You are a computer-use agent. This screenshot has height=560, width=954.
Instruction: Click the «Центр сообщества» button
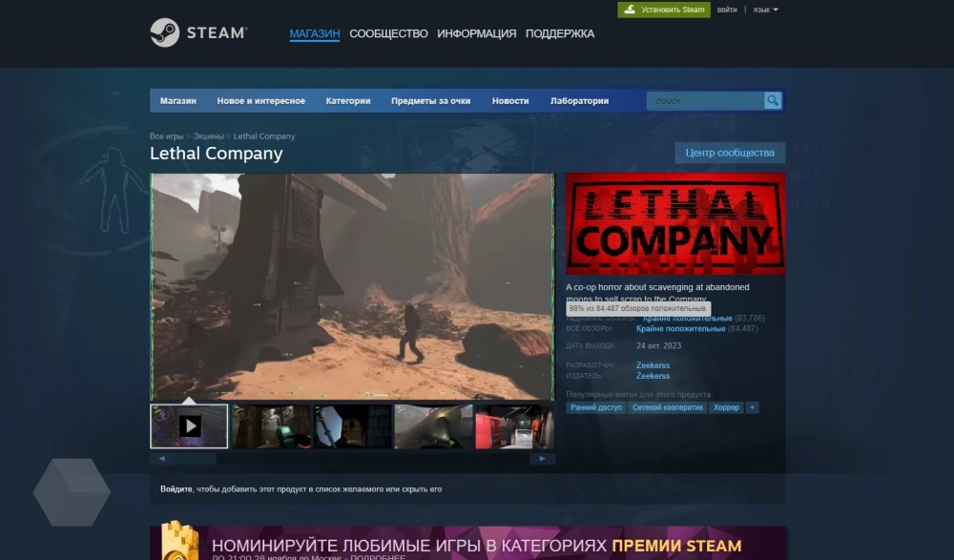click(730, 153)
